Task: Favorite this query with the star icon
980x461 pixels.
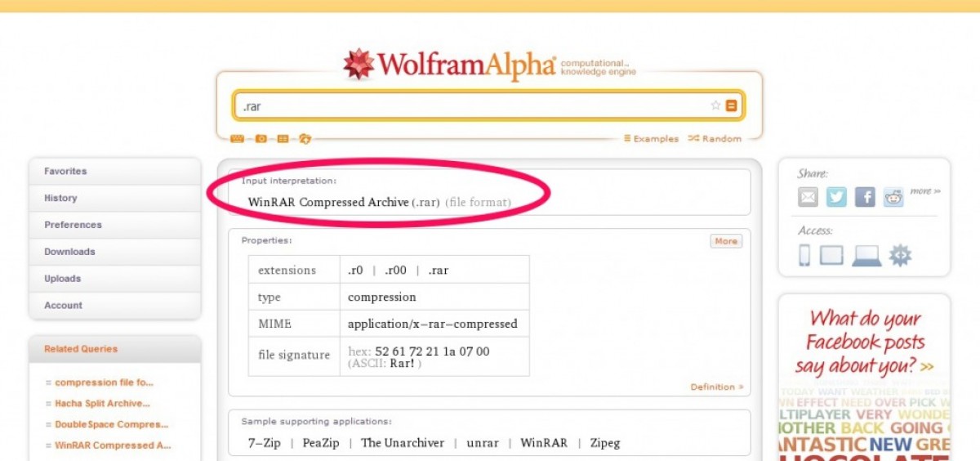Action: point(715,105)
